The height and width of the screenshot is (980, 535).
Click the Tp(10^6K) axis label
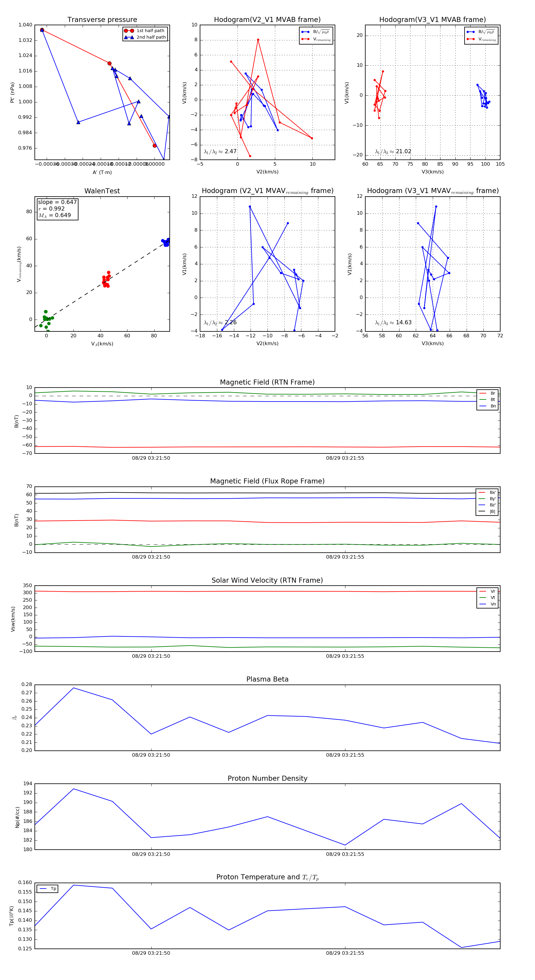[x=11, y=915]
